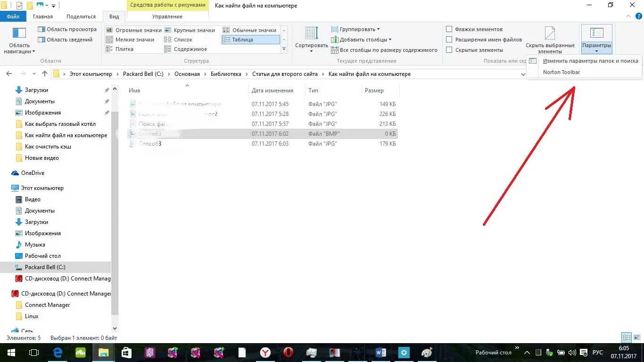The height and width of the screenshot is (362, 644).
Task: Open Параметры options button
Action: point(596,40)
